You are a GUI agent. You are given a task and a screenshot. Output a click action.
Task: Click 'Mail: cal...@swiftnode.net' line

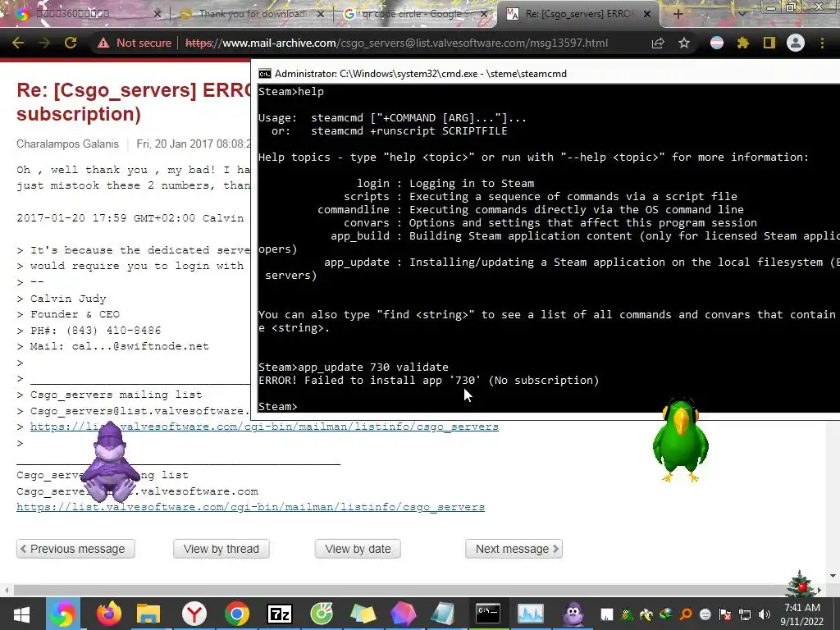pyautogui.click(x=120, y=346)
